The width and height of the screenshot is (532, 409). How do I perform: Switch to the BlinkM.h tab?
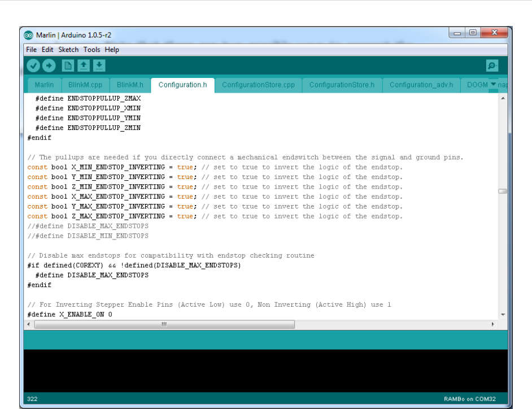click(x=130, y=85)
